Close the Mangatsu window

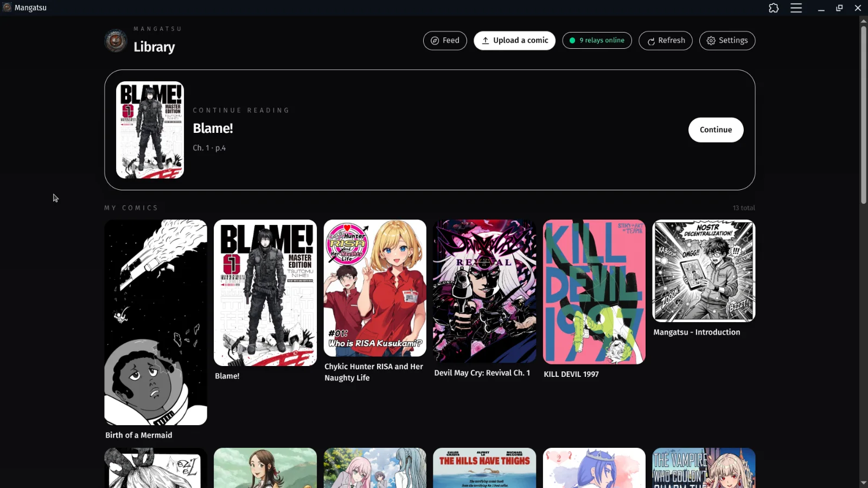(x=858, y=8)
